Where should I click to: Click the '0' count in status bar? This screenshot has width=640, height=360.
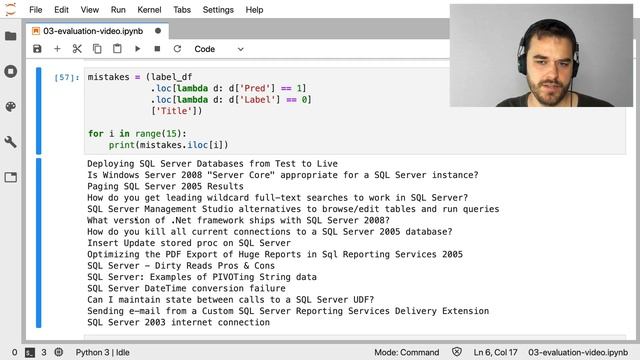coord(15,352)
